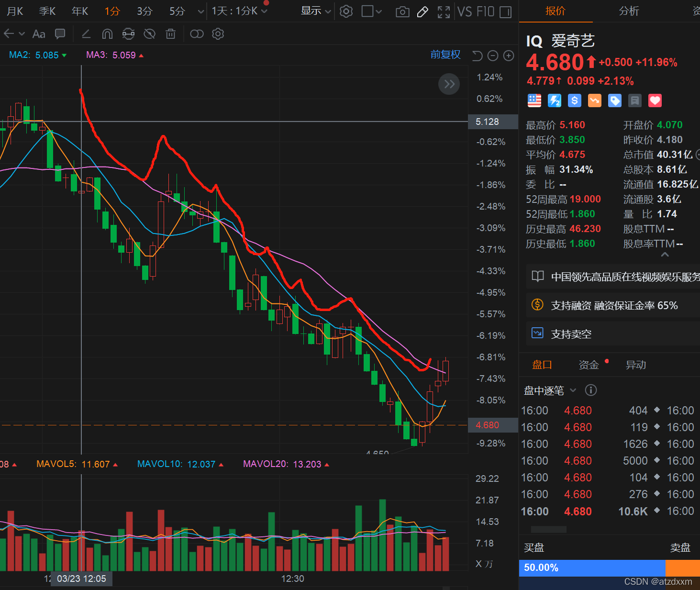Switch to 年K period tab
This screenshot has height=590, width=700.
(x=79, y=11)
